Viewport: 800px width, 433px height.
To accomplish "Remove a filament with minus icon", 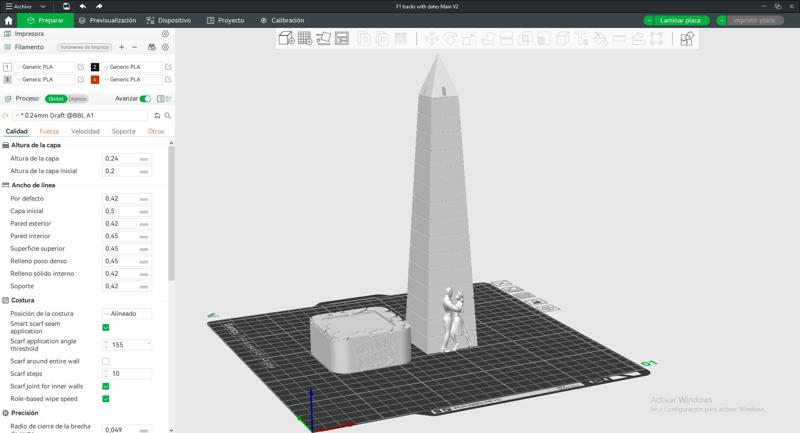I will [x=135, y=47].
